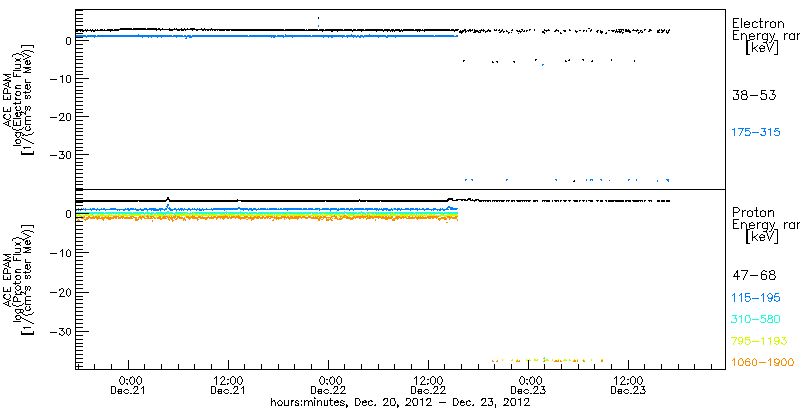Viewport: 800px width, 410px height.
Task: Click the orange dropout points at proton plot bottom
Action: [548, 360]
